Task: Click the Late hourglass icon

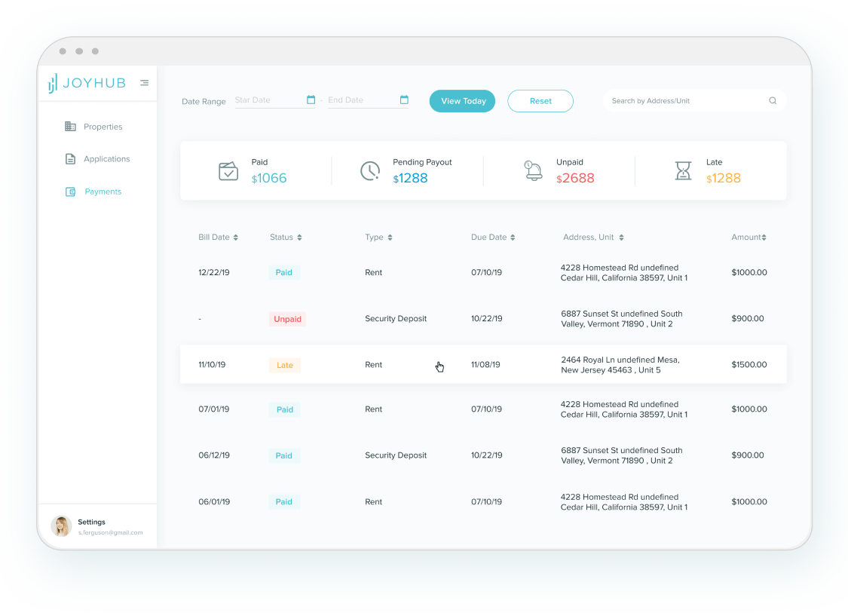Action: [x=683, y=171]
